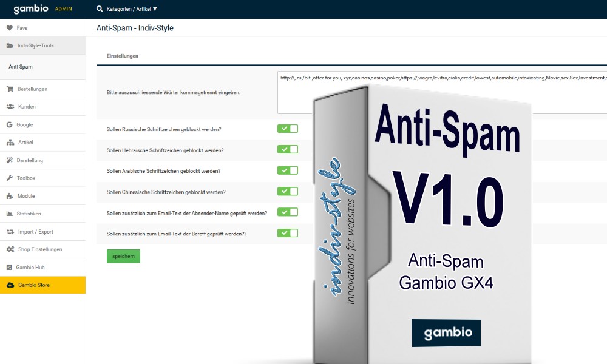
Task: Toggle checking of email Betreff
Action: [x=288, y=233]
